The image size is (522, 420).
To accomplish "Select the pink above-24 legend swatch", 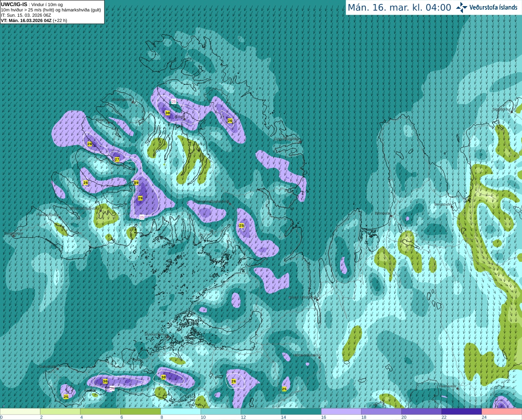I will 502,411.
